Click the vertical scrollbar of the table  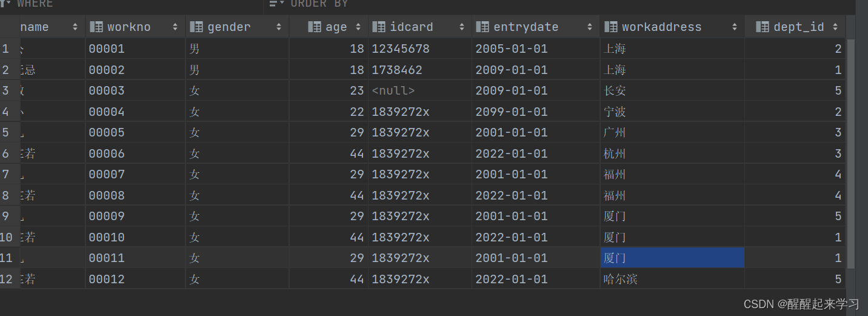pos(850,152)
